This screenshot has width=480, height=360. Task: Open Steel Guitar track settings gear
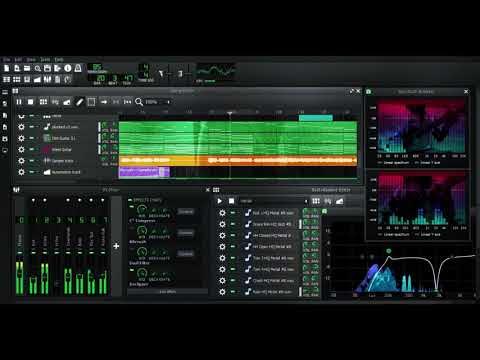(21, 149)
